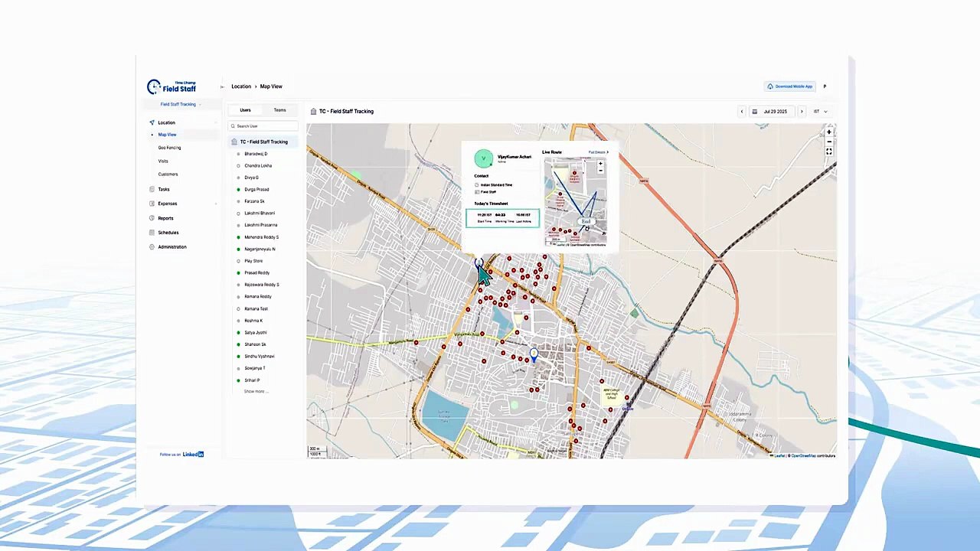Select user Roshma K
Screen dimensions: 980x551
pyautogui.click(x=253, y=321)
